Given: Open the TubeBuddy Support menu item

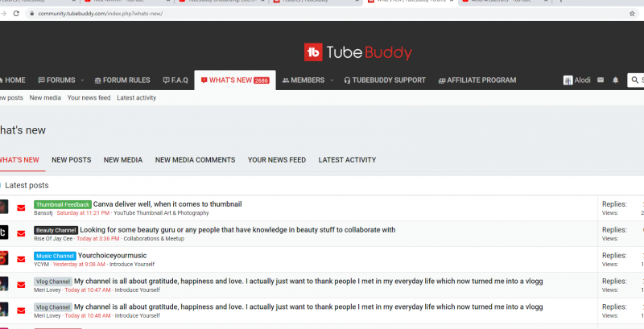Looking at the screenshot, I should [x=385, y=80].
